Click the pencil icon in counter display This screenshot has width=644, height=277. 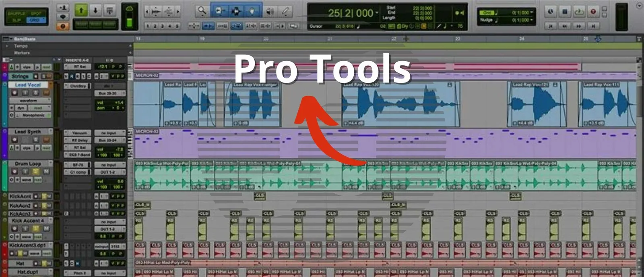[x=439, y=26]
